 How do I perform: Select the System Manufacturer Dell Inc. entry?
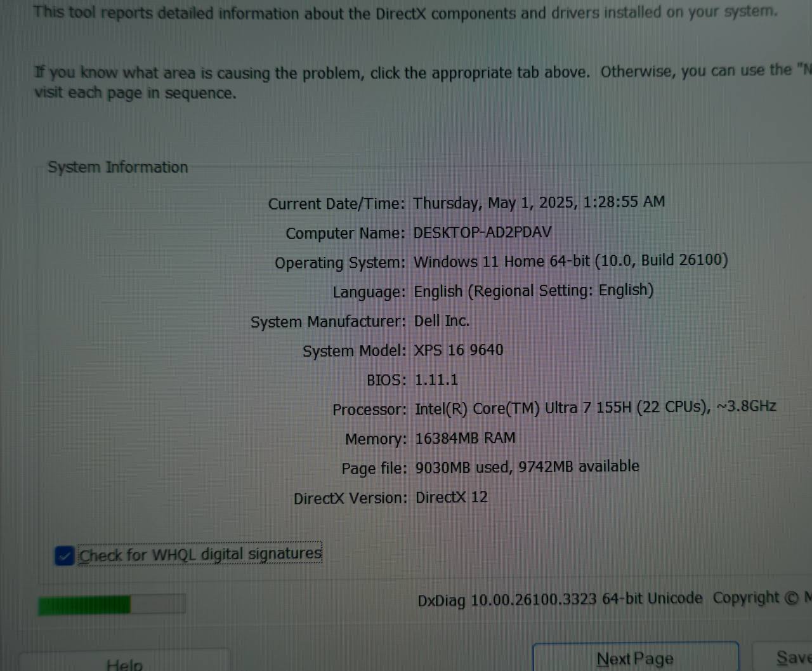[442, 321]
